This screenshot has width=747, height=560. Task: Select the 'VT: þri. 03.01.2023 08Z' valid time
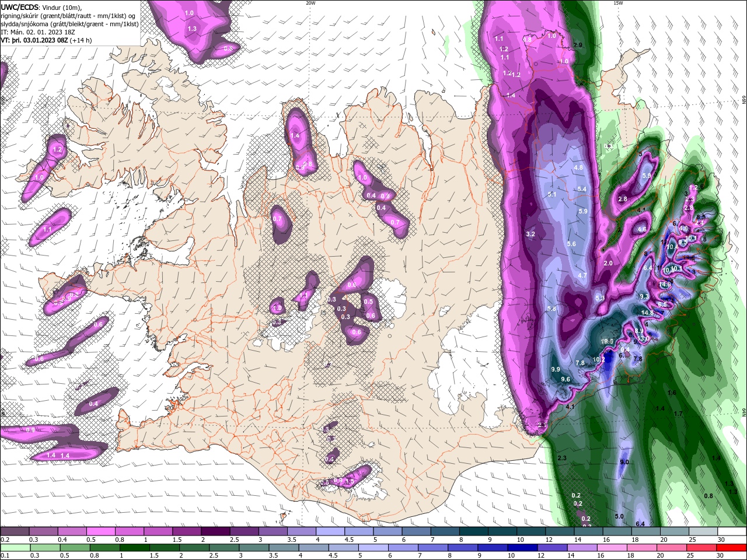click(x=34, y=40)
